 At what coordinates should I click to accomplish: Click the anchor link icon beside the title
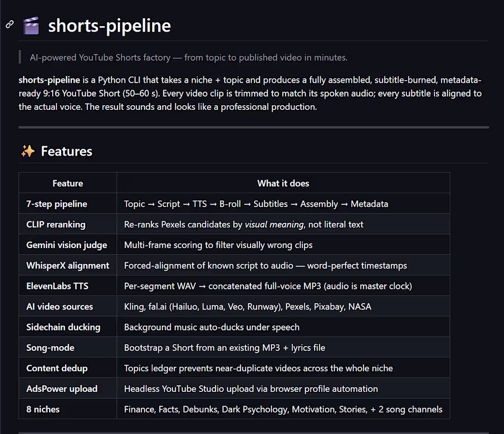[x=10, y=24]
